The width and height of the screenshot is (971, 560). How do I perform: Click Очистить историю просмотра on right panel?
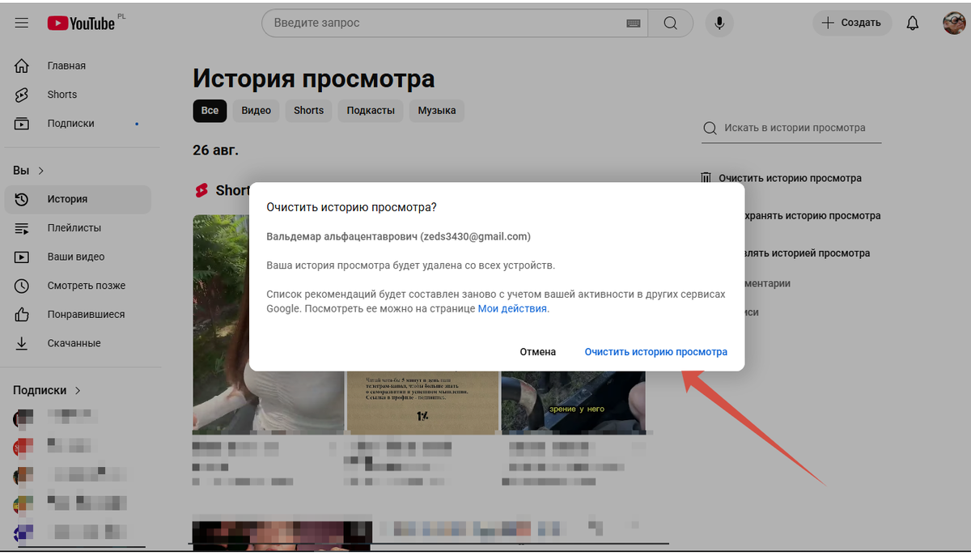coord(790,178)
